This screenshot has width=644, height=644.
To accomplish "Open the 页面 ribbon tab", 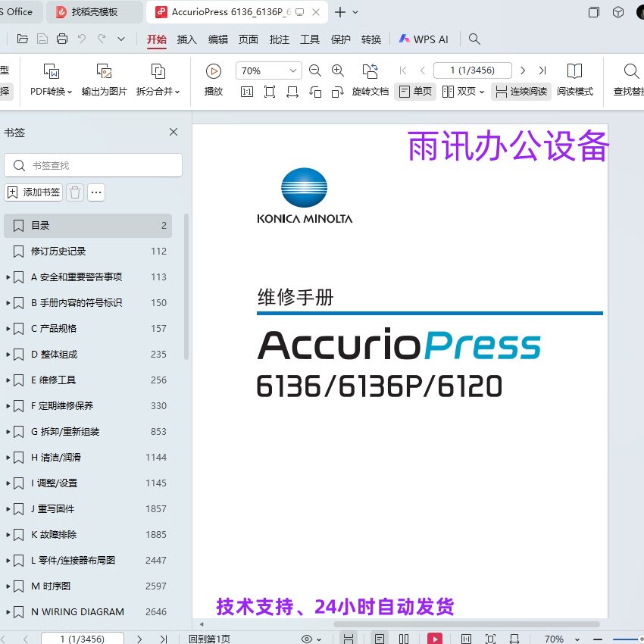I will click(x=248, y=39).
